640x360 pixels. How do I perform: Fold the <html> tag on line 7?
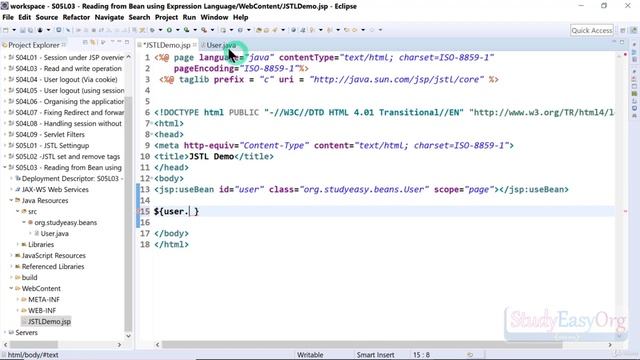click(152, 124)
